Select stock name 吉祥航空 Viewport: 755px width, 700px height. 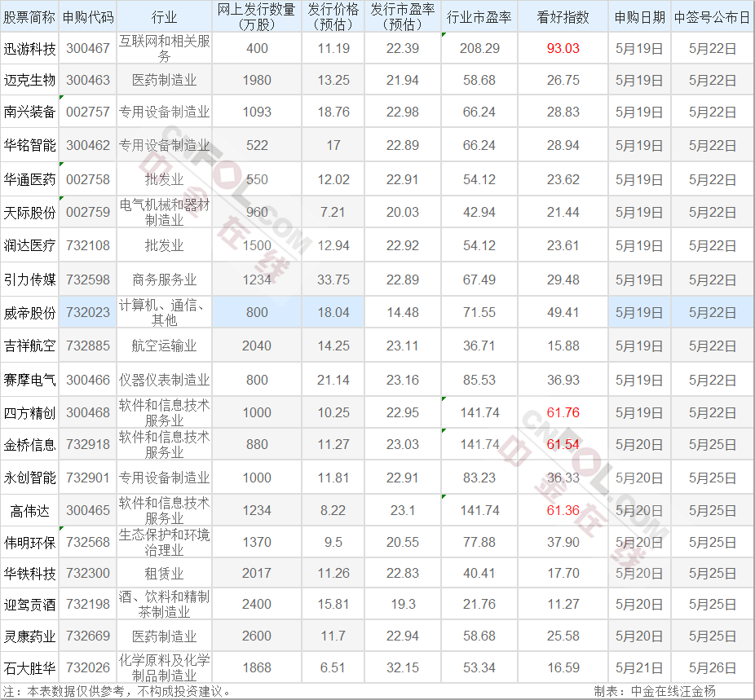(29, 346)
